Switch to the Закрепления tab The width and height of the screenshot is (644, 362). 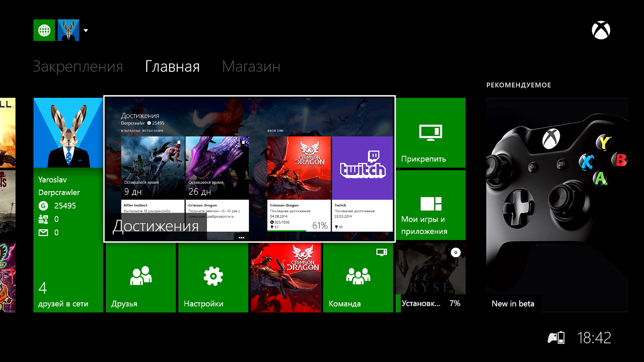pos(78,67)
